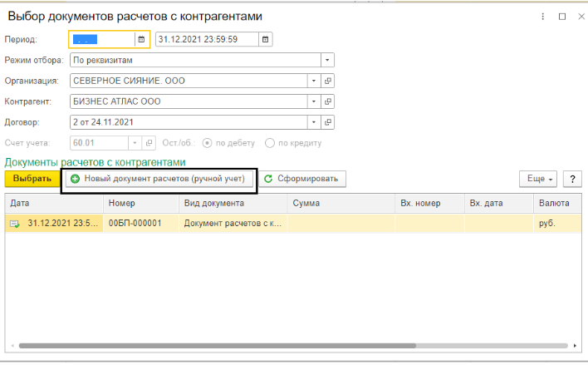Screen dimensions: 588x365
Task: Expand the Контрагент dropdown list
Action: coord(313,101)
